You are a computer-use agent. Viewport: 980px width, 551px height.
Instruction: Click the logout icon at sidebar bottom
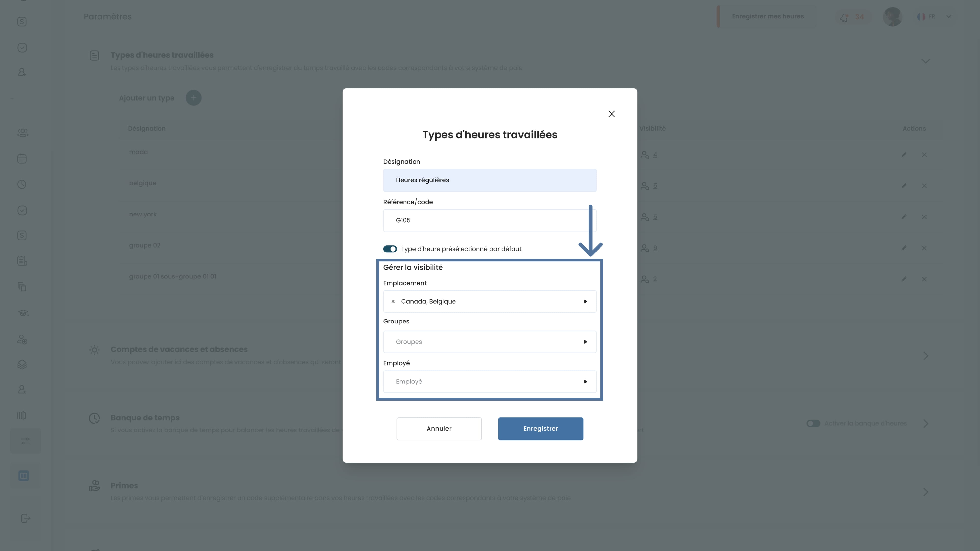point(25,518)
